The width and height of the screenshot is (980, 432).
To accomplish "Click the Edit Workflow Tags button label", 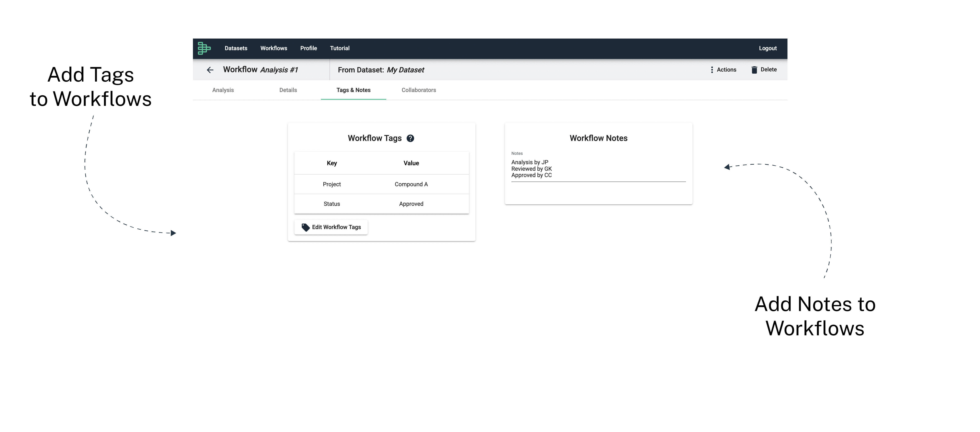I will coord(336,227).
